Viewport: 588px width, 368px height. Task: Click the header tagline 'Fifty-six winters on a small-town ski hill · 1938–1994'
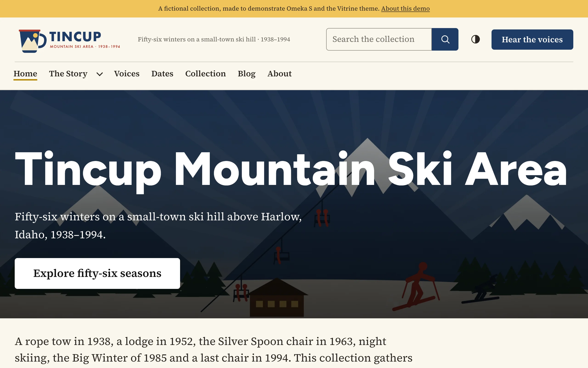click(x=214, y=39)
